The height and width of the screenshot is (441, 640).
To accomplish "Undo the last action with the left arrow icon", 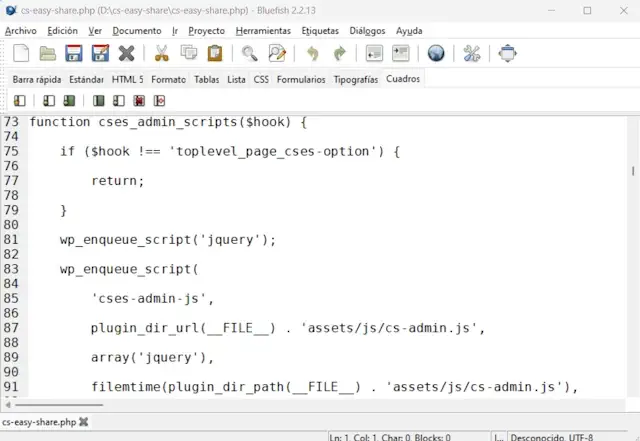I will 313,53.
